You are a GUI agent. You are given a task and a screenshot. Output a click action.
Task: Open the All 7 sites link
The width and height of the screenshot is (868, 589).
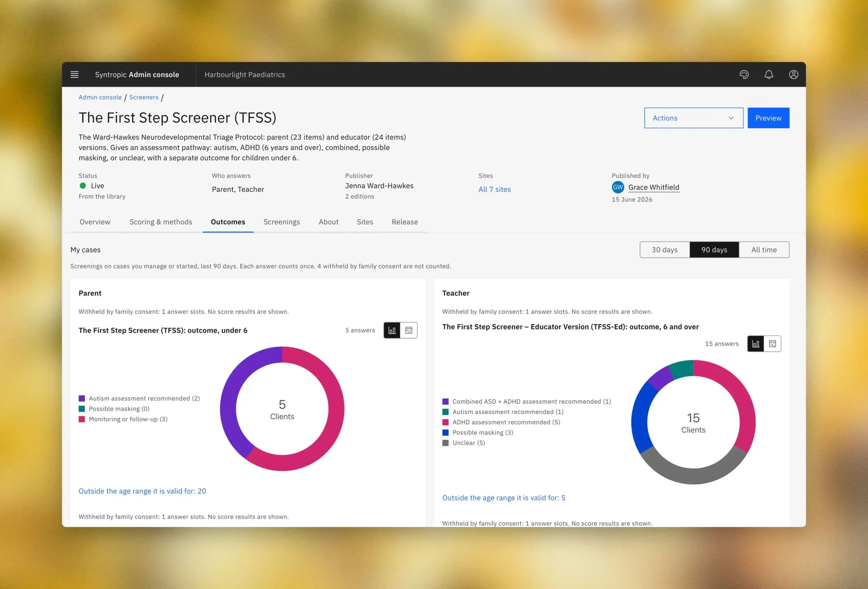coord(494,189)
